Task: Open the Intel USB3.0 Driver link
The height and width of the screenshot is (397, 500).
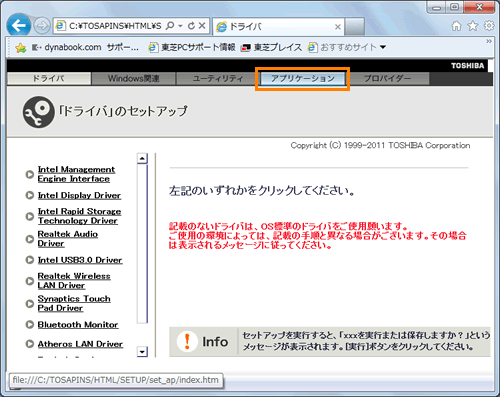Action: point(80,260)
